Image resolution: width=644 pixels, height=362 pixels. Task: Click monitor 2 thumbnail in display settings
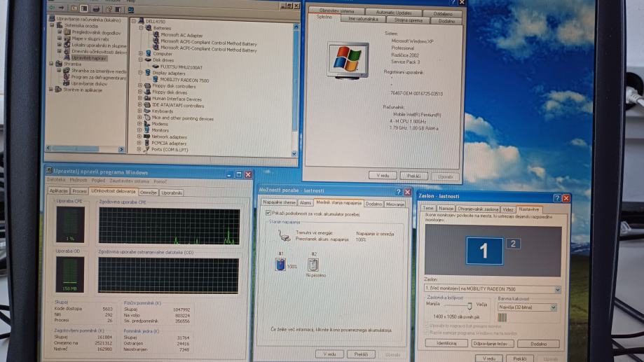point(512,244)
